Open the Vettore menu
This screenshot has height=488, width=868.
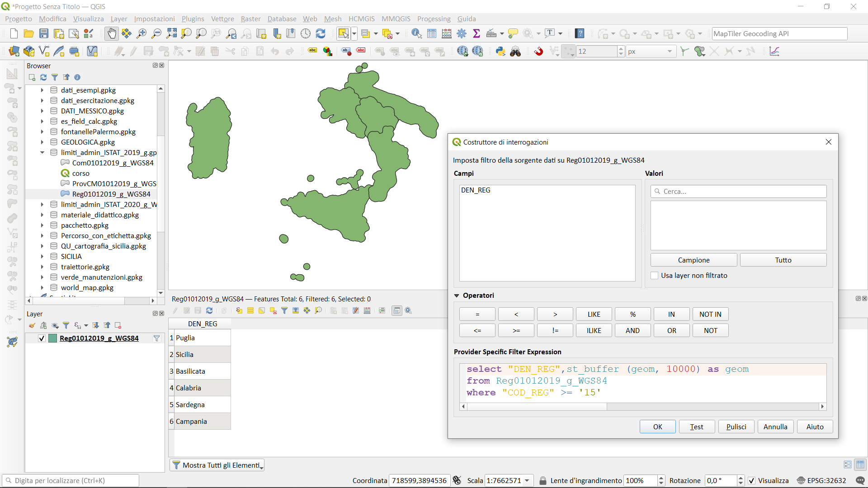222,19
